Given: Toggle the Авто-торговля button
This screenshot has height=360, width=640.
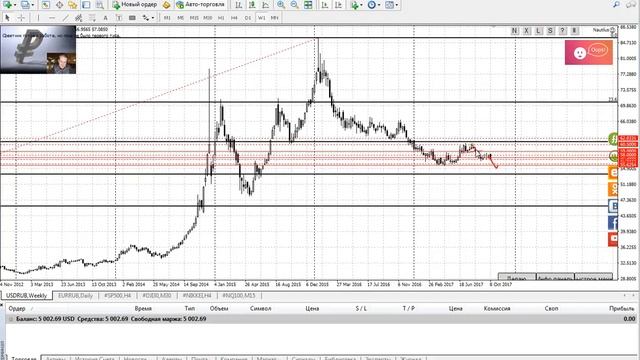Looking at the screenshot, I should (x=200, y=5).
